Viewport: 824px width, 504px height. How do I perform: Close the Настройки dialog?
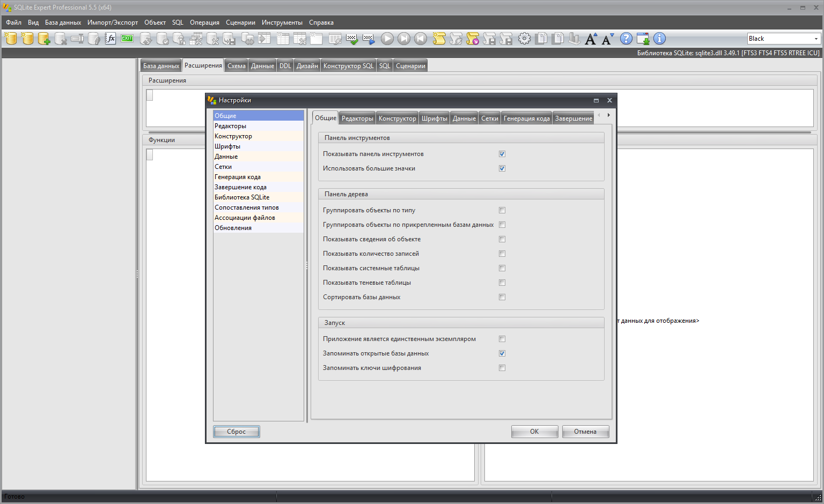(609, 100)
